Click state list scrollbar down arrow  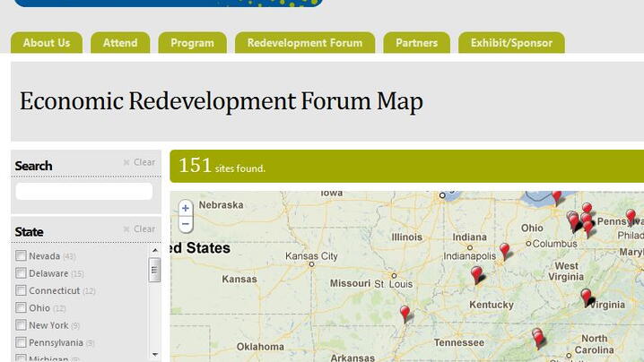click(155, 354)
